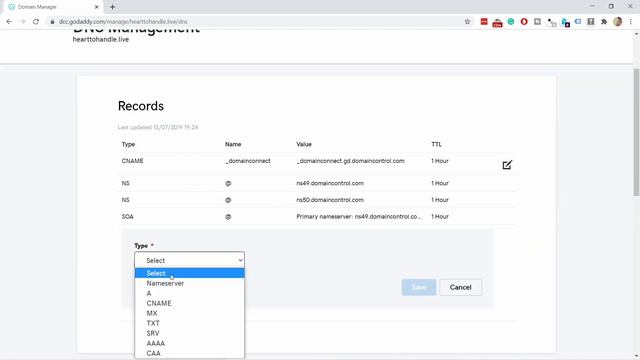Open the Type select dropdown
Viewport: 640px width, 360px height.
189,260
